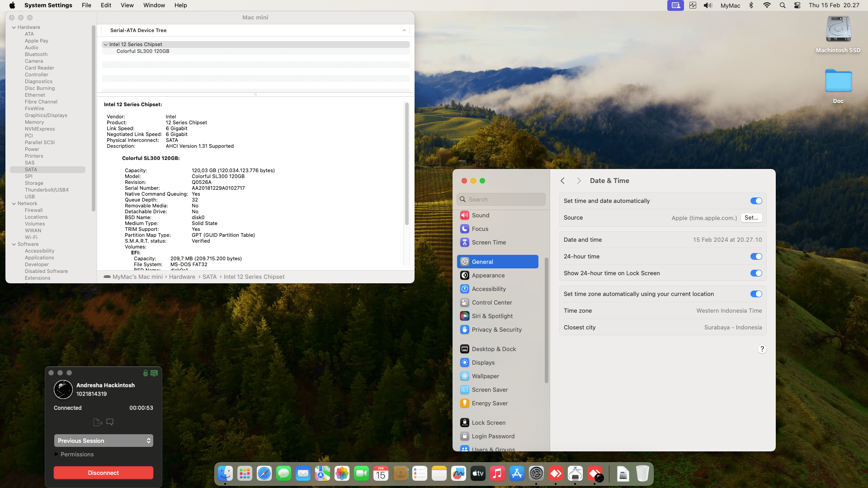Viewport: 868px width, 488px height.
Task: Open the Previous Session dropdown in AnyDesk
Action: point(104,441)
